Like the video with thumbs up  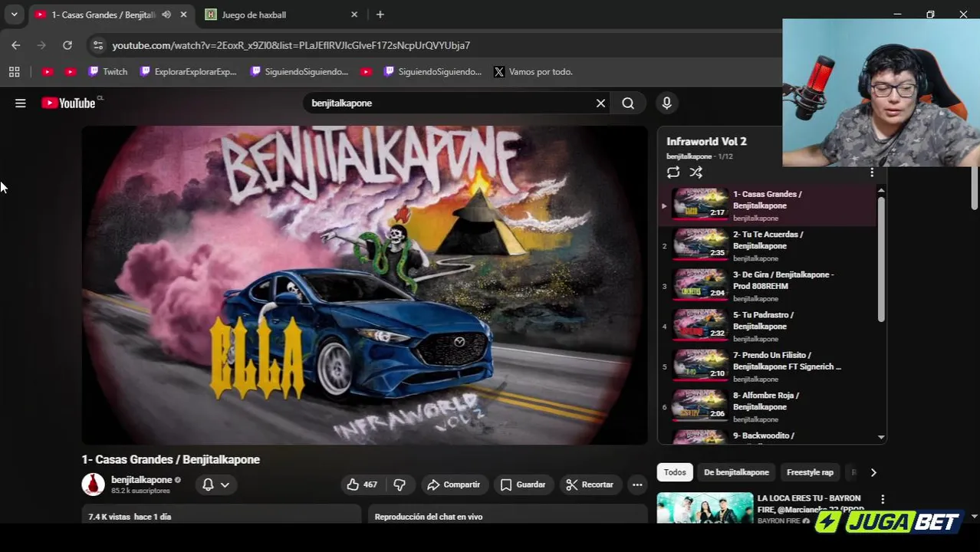(361, 485)
